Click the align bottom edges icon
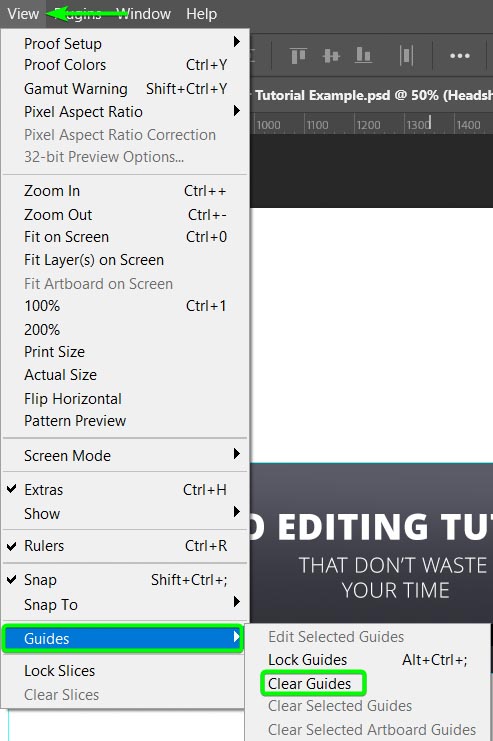 (x=363, y=56)
